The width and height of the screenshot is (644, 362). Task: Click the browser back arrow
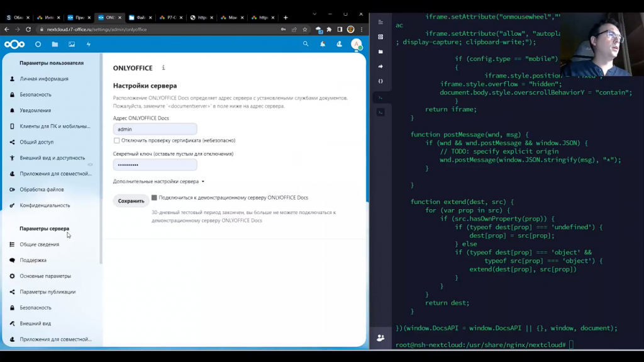(6, 29)
